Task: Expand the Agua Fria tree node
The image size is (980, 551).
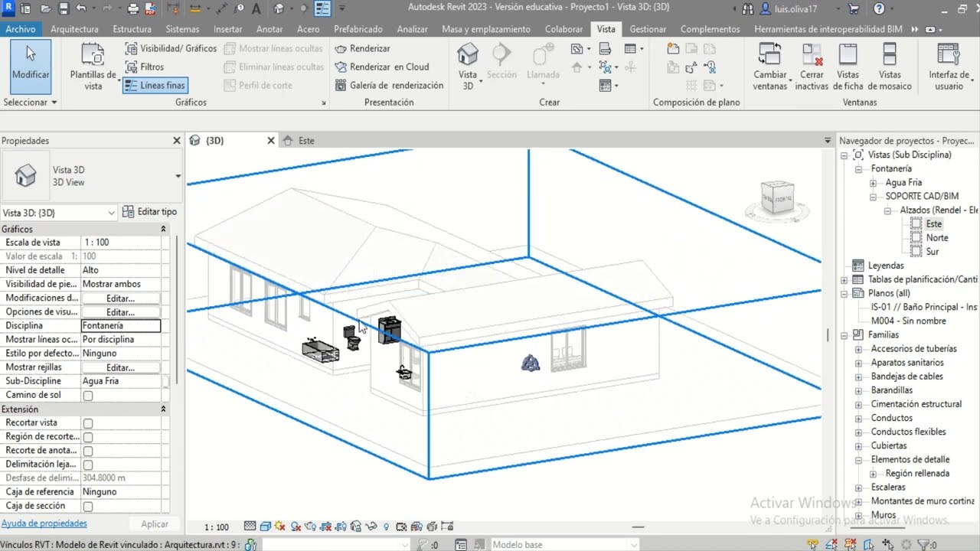Action: click(873, 183)
